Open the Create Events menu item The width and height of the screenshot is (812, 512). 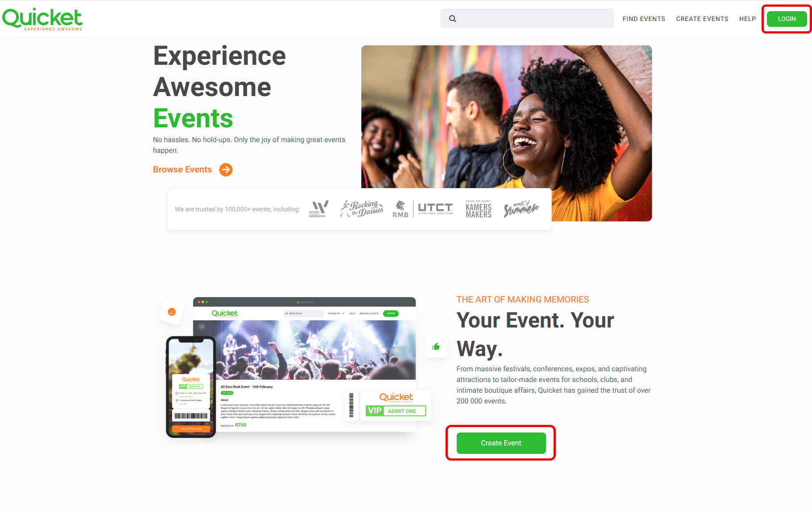702,19
